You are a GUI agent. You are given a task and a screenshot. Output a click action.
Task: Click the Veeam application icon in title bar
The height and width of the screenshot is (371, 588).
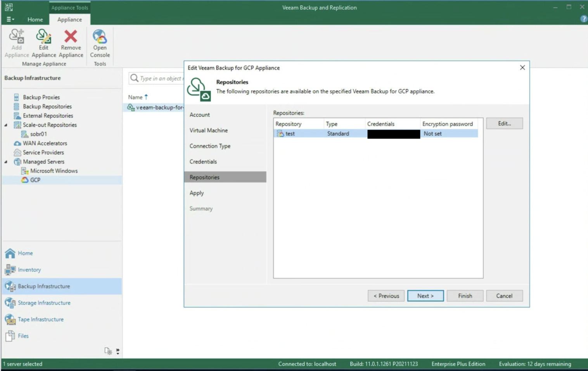9,7
